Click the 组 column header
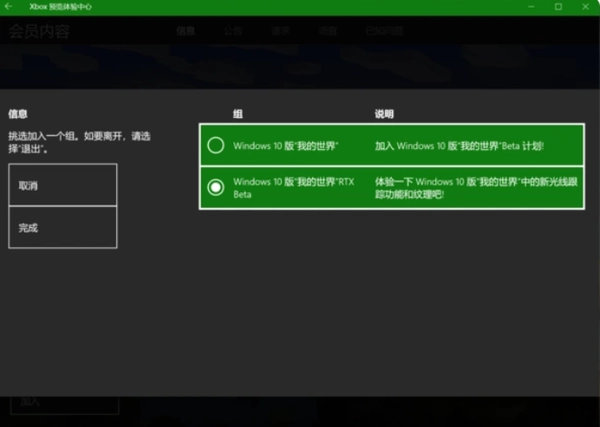The image size is (600, 427). point(238,114)
